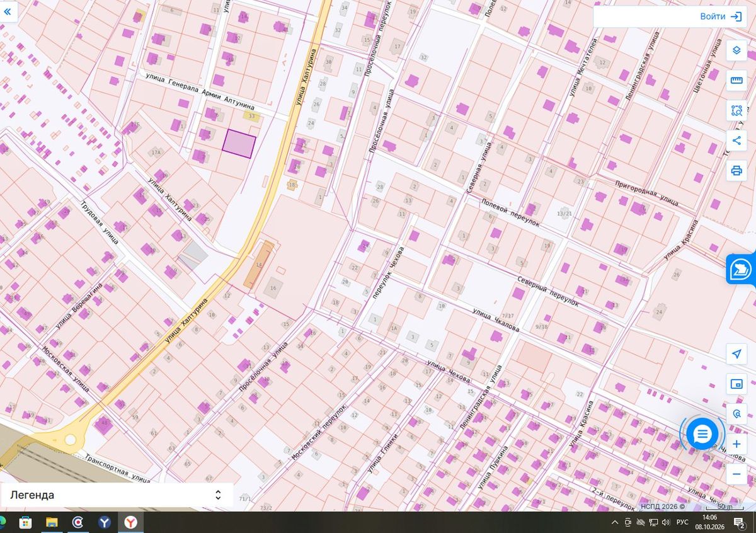Click the network status tray icon
Screen dimensions: 756x533
pos(653,522)
